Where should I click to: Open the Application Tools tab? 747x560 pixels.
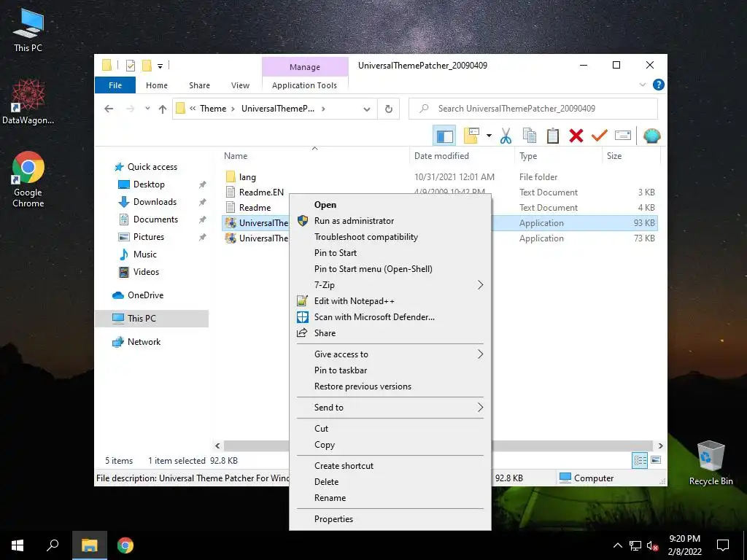click(304, 85)
